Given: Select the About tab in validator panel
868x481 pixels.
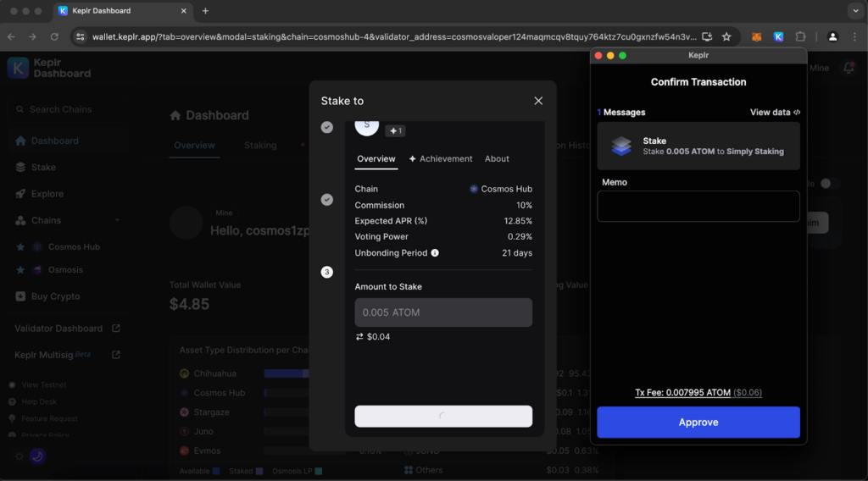Looking at the screenshot, I should [497, 159].
